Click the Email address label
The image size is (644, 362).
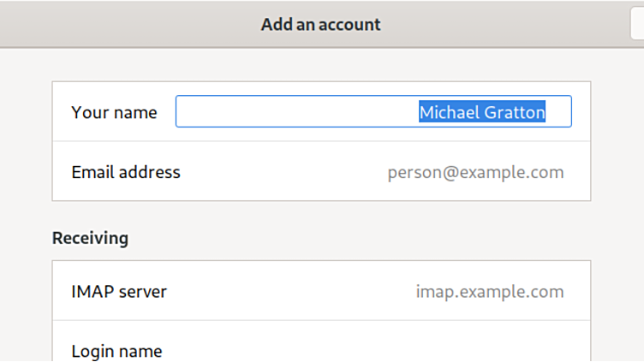pos(126,172)
